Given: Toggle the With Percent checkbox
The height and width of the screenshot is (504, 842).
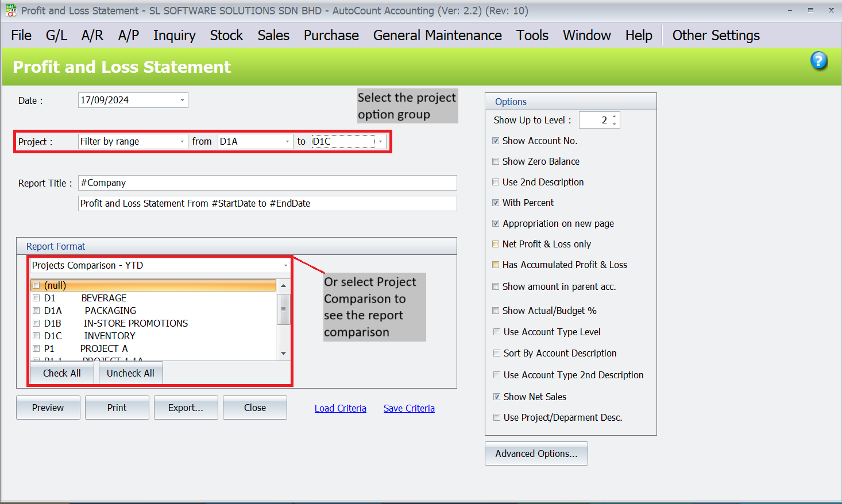Looking at the screenshot, I should click(496, 203).
